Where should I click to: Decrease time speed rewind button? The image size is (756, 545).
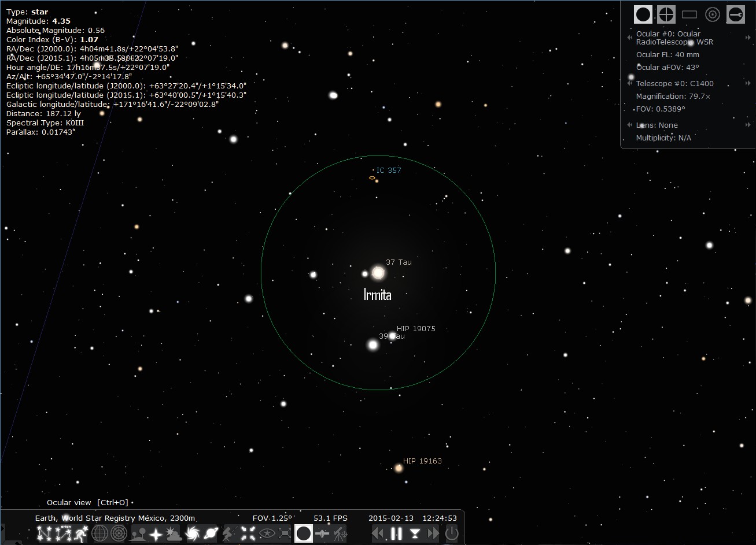(x=378, y=533)
